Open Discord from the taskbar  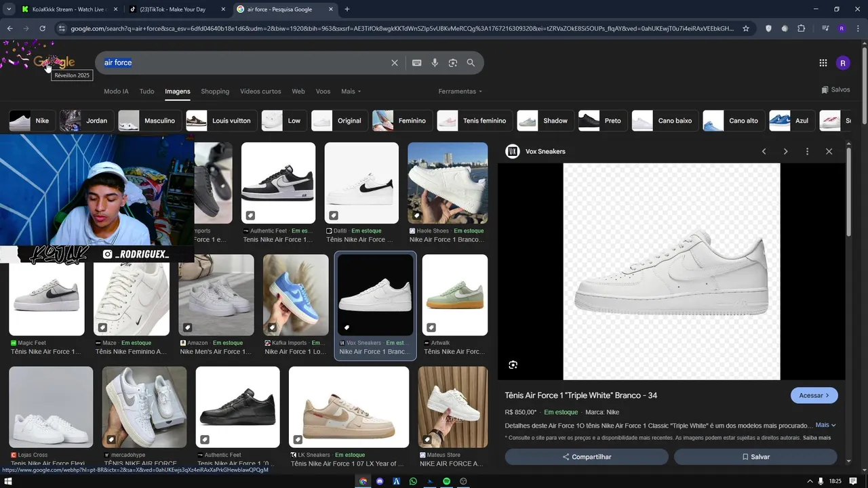pos(380,481)
